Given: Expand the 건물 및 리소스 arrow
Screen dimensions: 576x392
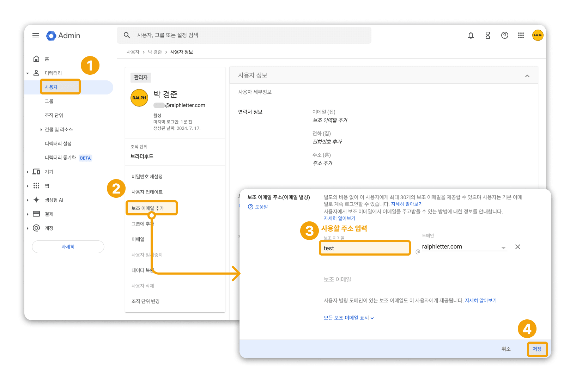Looking at the screenshot, I should (x=41, y=130).
